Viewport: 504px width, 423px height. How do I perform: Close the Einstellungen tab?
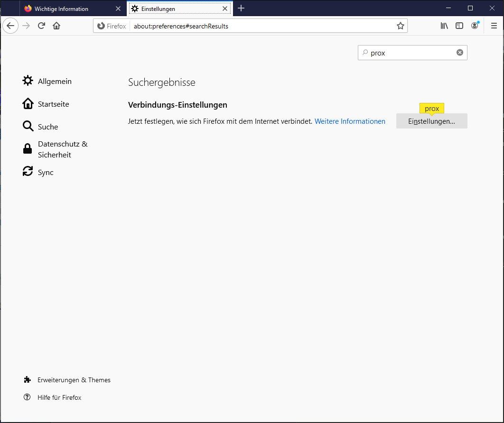point(225,9)
